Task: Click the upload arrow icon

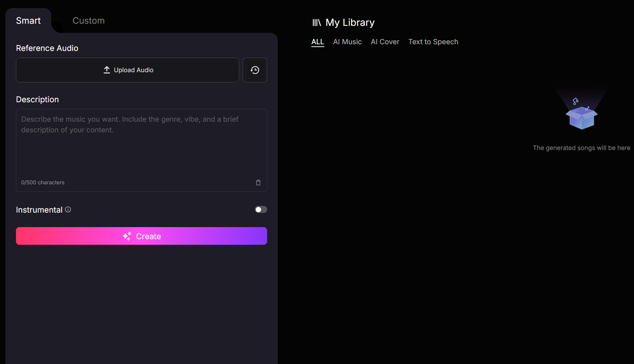Action: pos(107,70)
